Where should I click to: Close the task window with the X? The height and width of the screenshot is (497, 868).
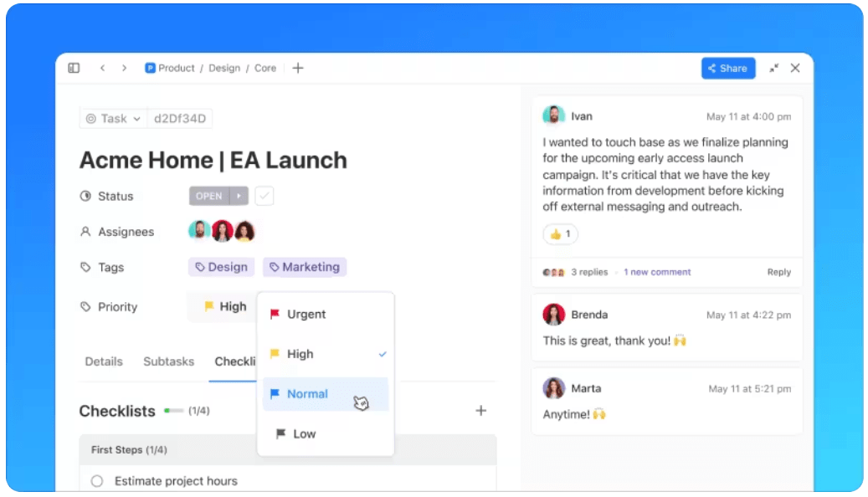pyautogui.click(x=795, y=68)
